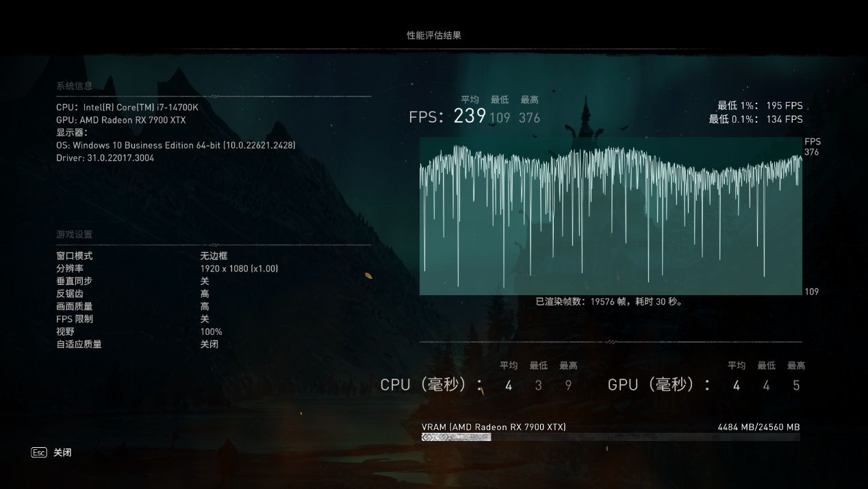Click the average FPS value 239
This screenshot has height=489, width=868.
point(470,116)
